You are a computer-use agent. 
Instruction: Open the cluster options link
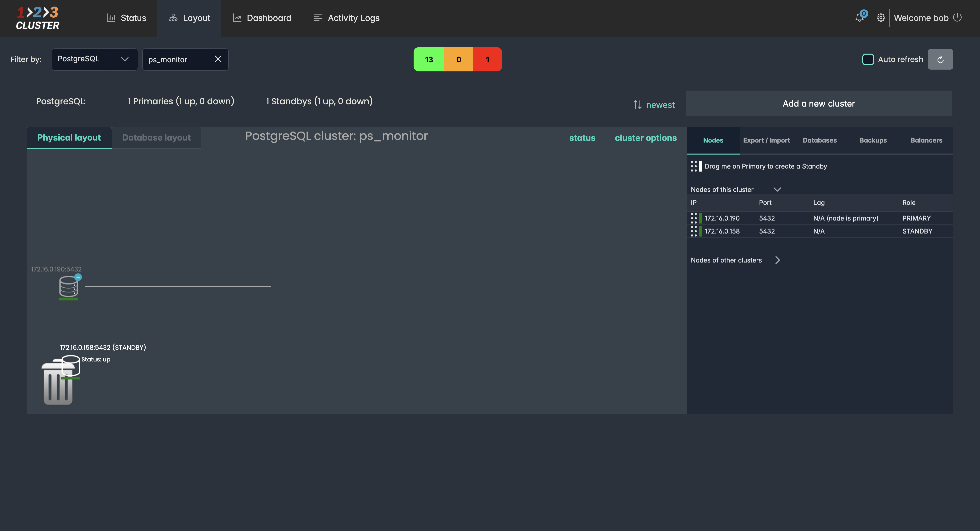coord(646,138)
